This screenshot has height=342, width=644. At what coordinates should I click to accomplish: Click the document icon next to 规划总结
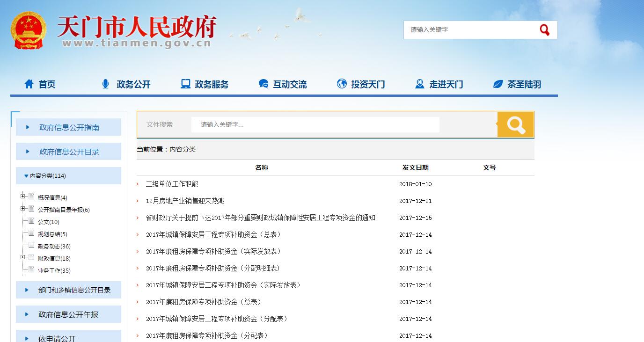click(x=31, y=233)
